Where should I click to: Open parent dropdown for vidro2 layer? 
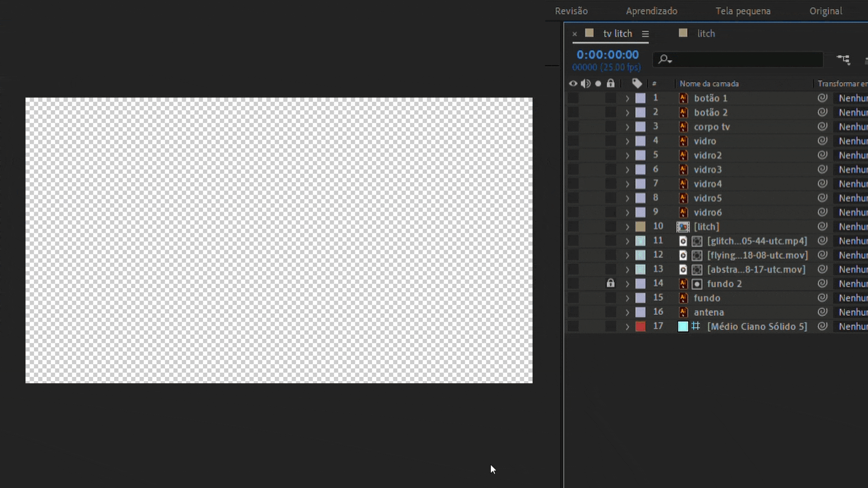tap(853, 155)
